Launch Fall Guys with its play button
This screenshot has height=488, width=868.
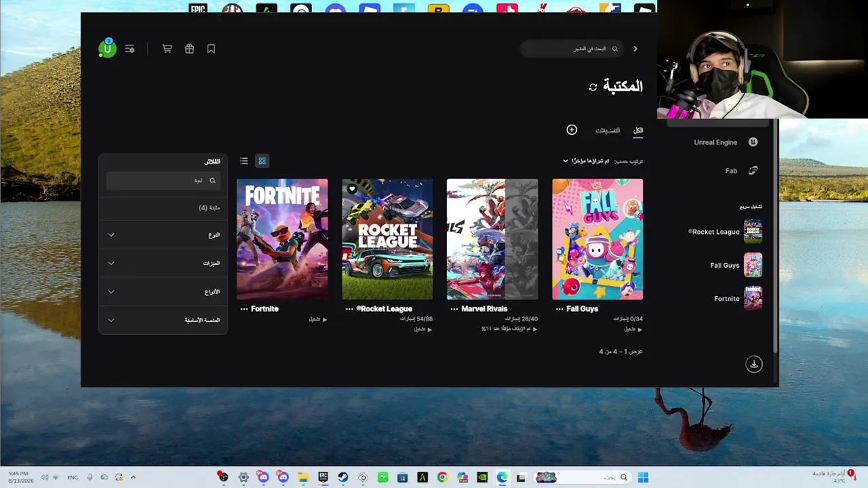(633, 329)
